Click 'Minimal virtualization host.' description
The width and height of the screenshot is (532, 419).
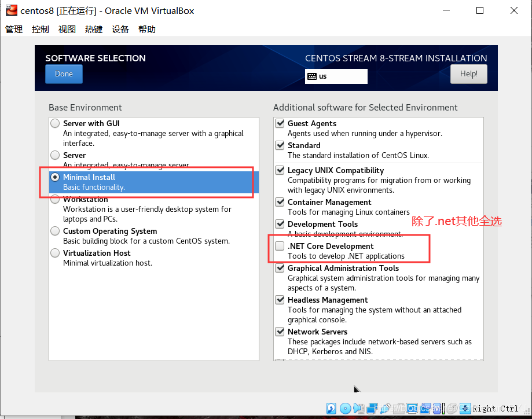[108, 263]
